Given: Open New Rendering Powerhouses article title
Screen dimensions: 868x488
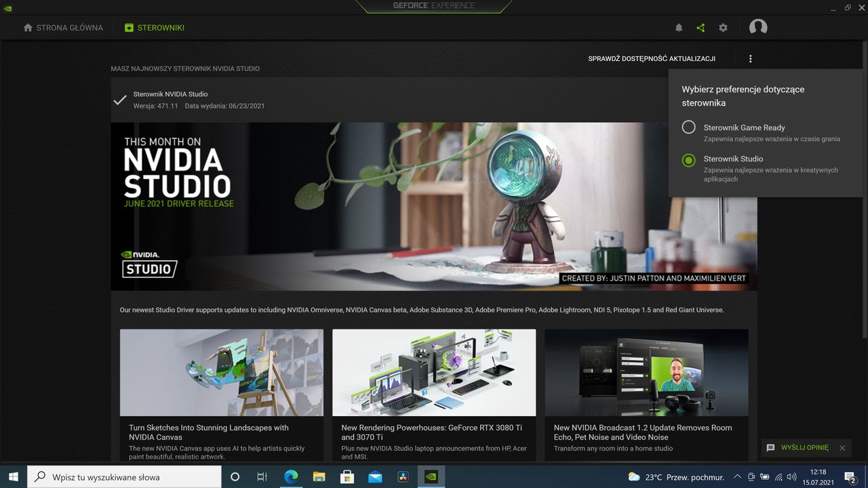Looking at the screenshot, I should click(431, 432).
